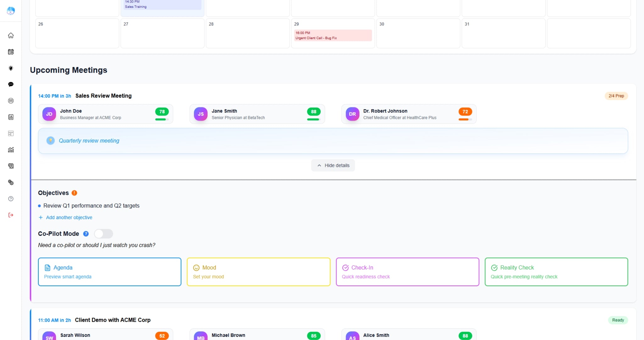Viewport: 644px width, 340px height.
Task: Select Dr. Robert Johnson attendee card
Action: [x=408, y=114]
